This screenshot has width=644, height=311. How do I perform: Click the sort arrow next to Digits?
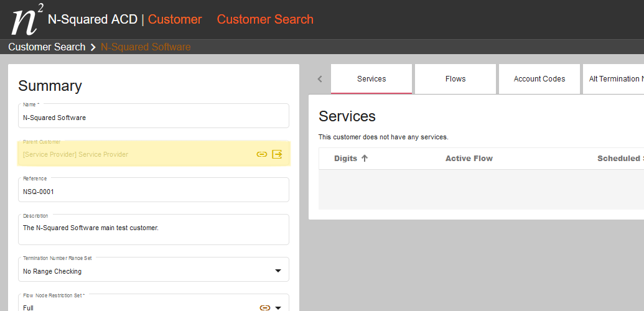click(x=365, y=159)
